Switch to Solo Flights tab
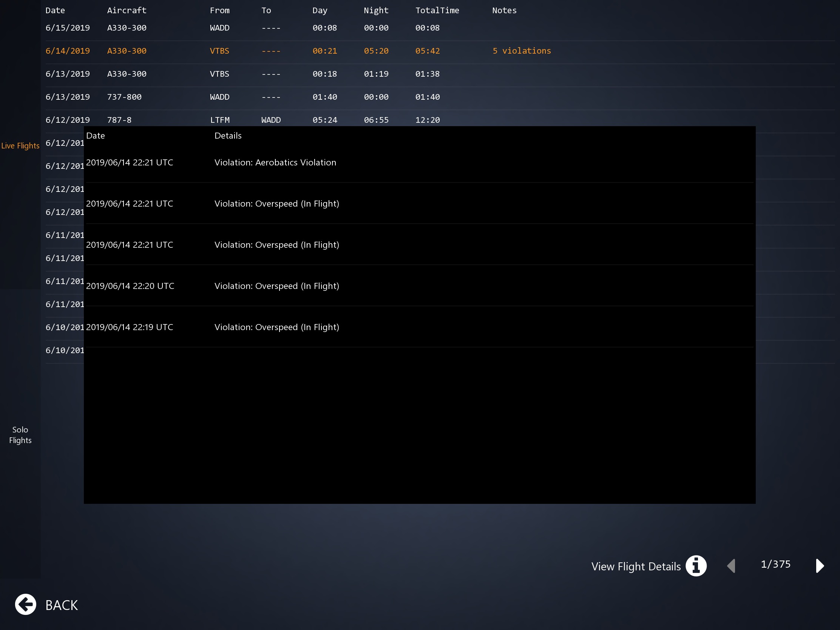Screen dimensions: 840x630 20,435
